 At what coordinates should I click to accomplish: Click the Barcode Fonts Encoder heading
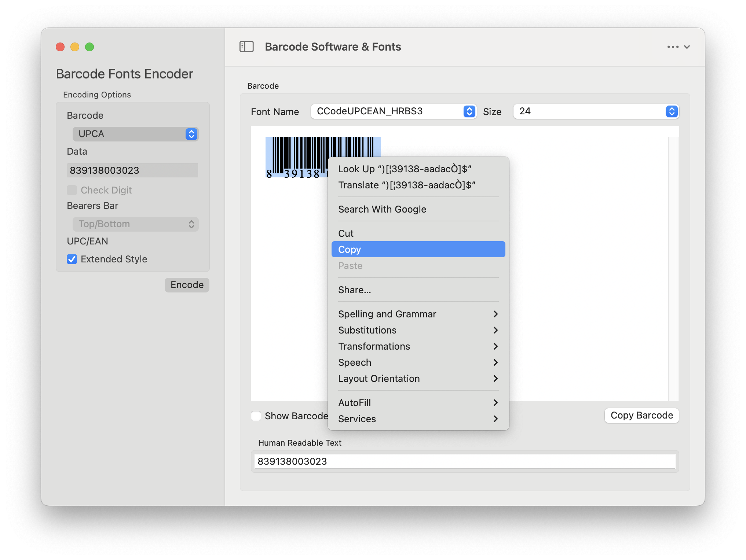point(124,74)
